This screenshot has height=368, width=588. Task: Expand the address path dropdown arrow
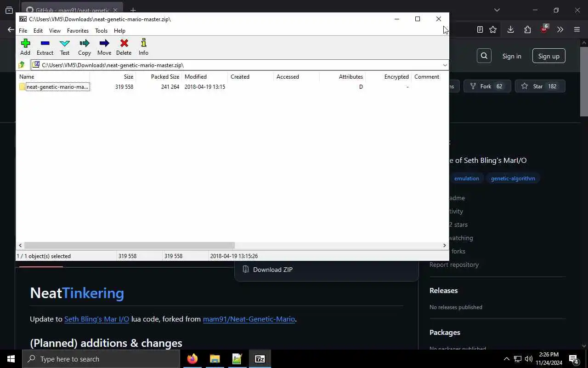(x=445, y=65)
